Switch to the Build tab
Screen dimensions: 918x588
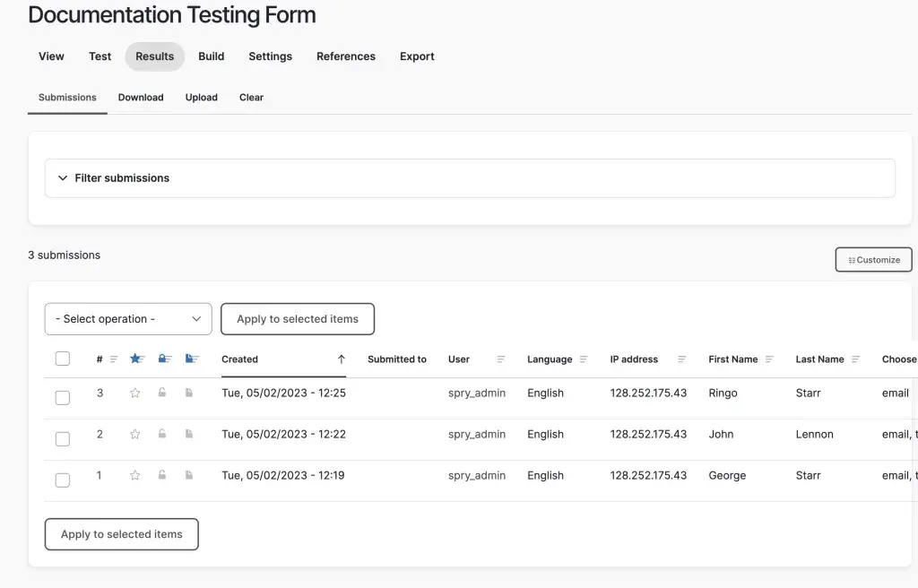211,56
